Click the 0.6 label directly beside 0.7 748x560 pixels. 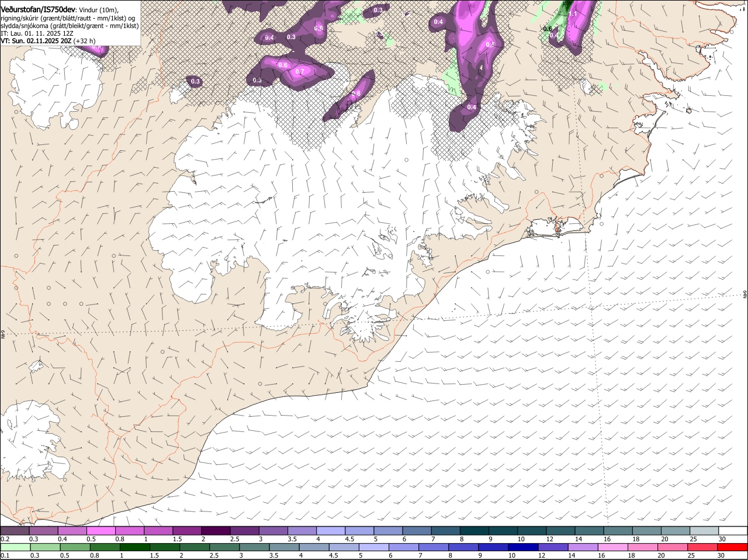(283, 65)
